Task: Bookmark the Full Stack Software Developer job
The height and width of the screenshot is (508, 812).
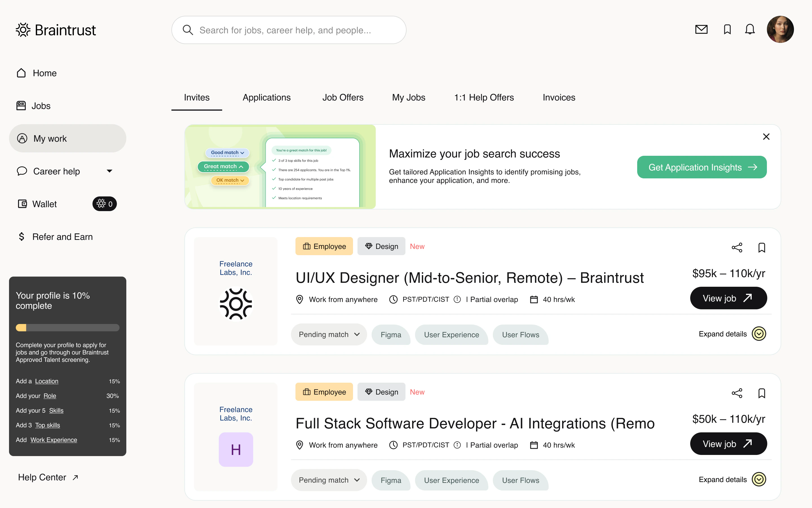Action: point(762,393)
